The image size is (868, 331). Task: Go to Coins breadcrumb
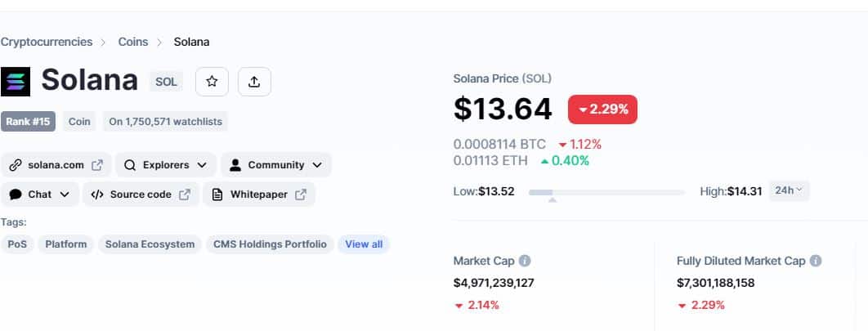coord(133,42)
